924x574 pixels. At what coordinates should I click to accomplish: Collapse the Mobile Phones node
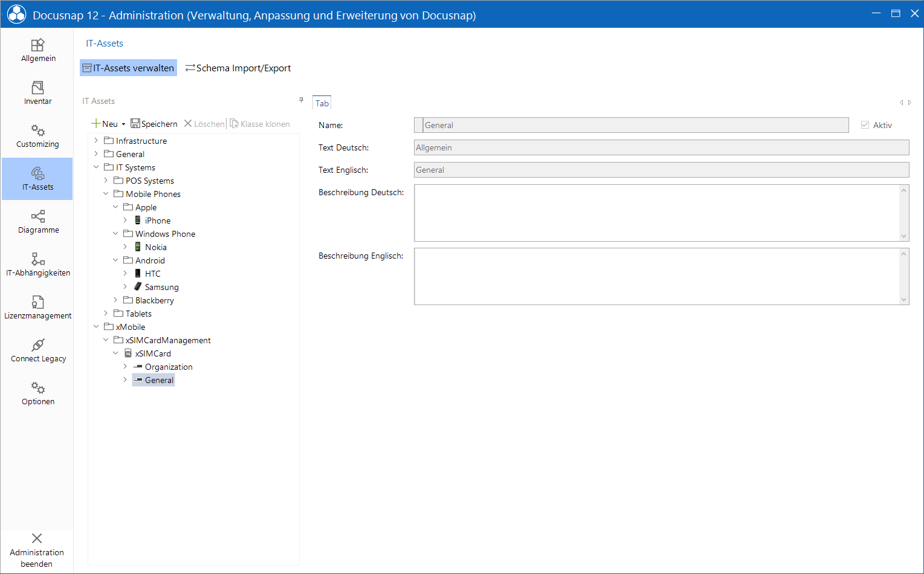[x=106, y=194]
